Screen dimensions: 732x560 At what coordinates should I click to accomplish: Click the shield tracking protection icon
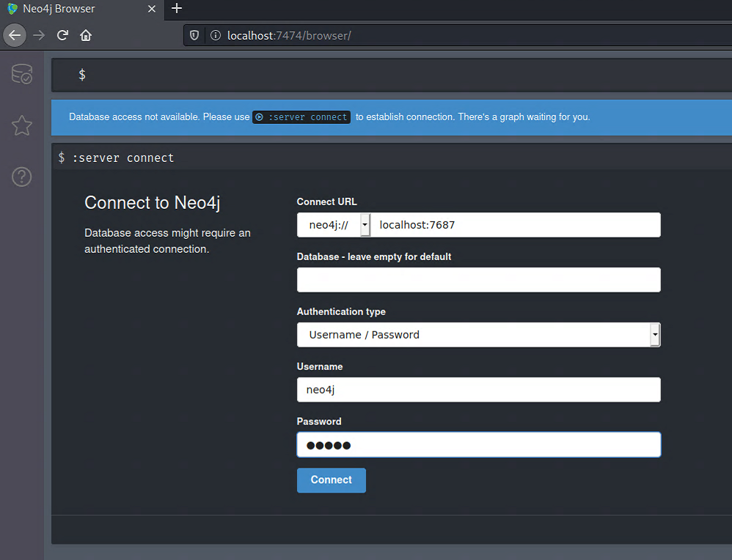coord(194,35)
